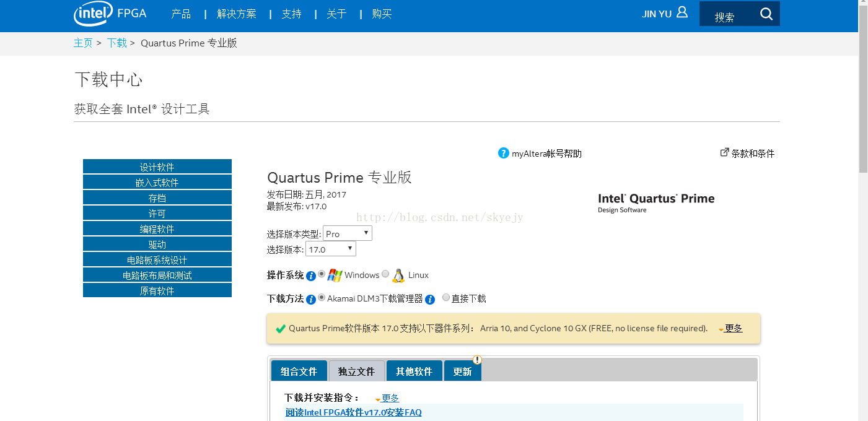Click the 发布日期: 五月, 2017 text
This screenshot has width=868, height=421.
tap(307, 194)
